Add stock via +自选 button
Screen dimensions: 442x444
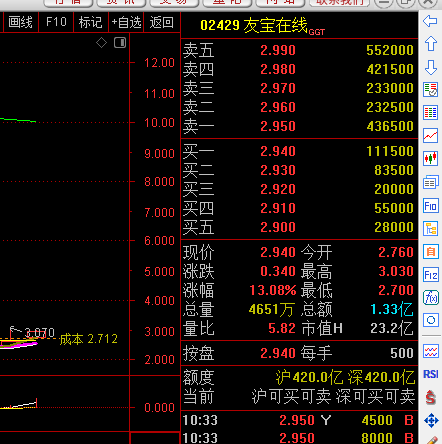point(126,22)
